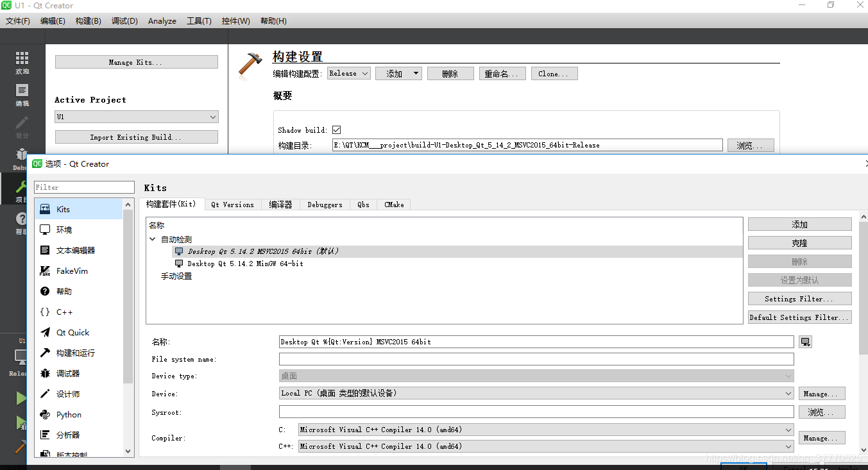Viewport: 868px width, 470px height.
Task: Click Qt Creator logo in options dialog title
Action: click(x=37, y=164)
